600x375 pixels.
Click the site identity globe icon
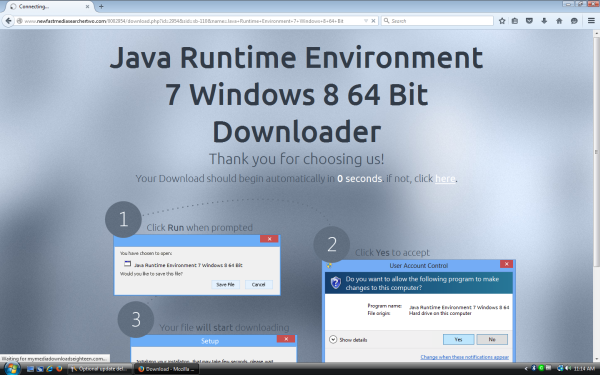coord(19,21)
